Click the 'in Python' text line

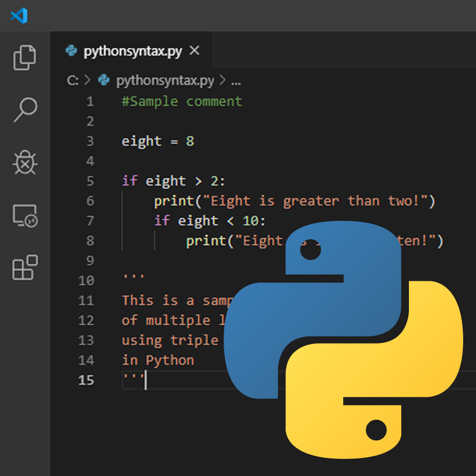(158, 361)
